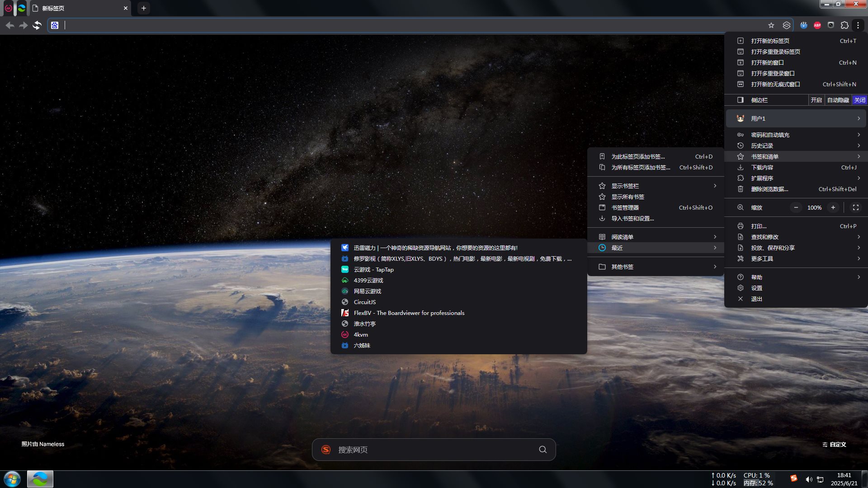Select 打开新的窗口 menu item
Viewport: 868px width, 488px height.
pos(796,63)
